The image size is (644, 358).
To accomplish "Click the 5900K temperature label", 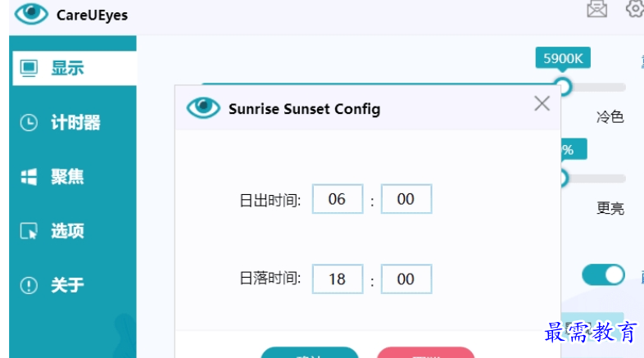I will pos(563,59).
